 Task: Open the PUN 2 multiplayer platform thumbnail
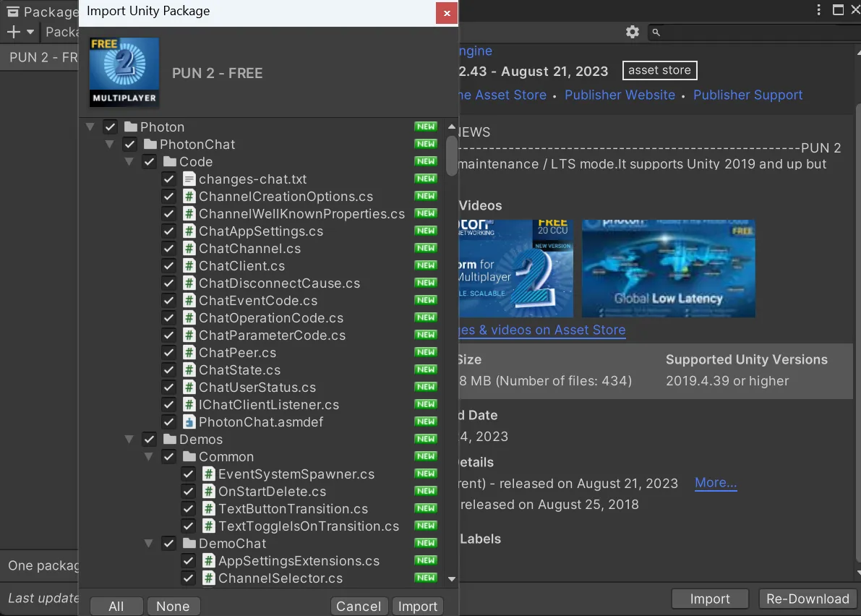pyautogui.click(x=516, y=268)
